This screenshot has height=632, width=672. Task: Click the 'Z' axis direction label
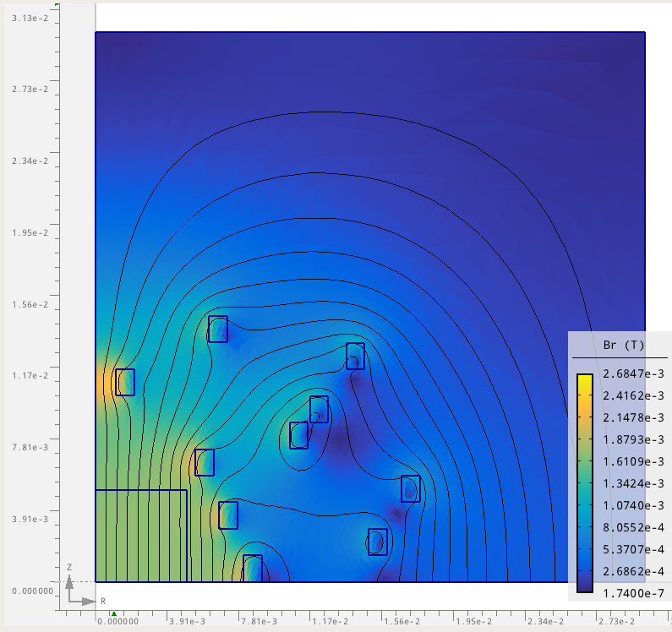point(69,567)
